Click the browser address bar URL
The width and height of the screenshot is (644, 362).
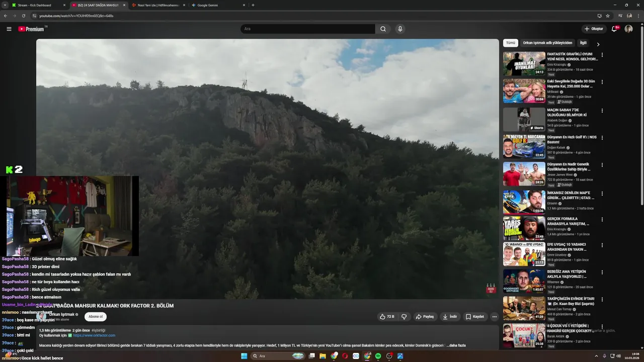76,16
